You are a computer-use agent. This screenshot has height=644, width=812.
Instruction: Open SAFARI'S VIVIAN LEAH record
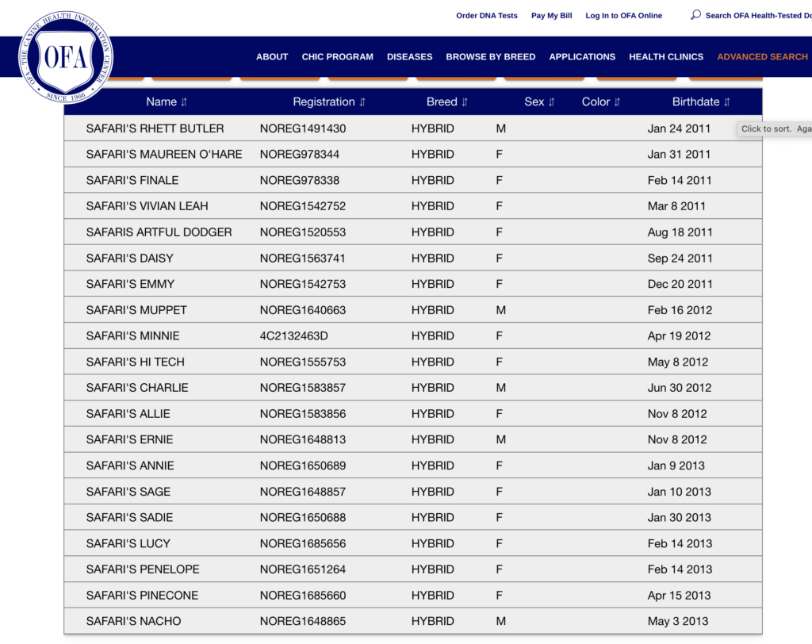pyautogui.click(x=147, y=206)
